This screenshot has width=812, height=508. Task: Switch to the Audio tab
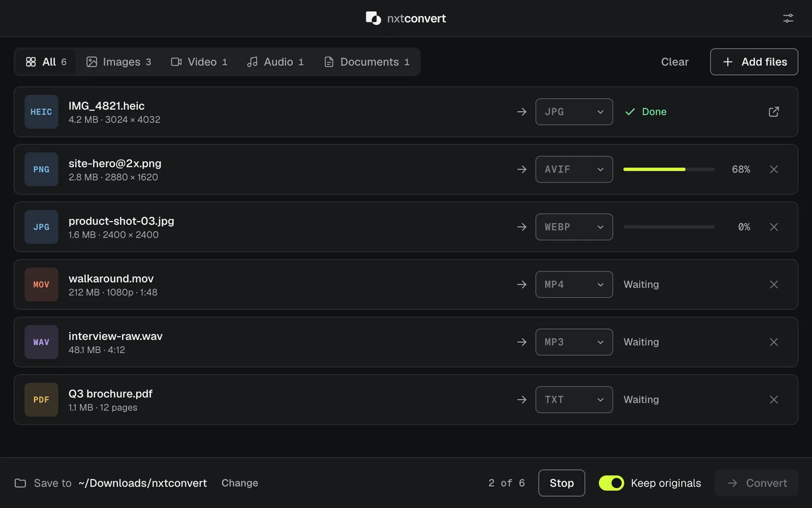coord(275,62)
